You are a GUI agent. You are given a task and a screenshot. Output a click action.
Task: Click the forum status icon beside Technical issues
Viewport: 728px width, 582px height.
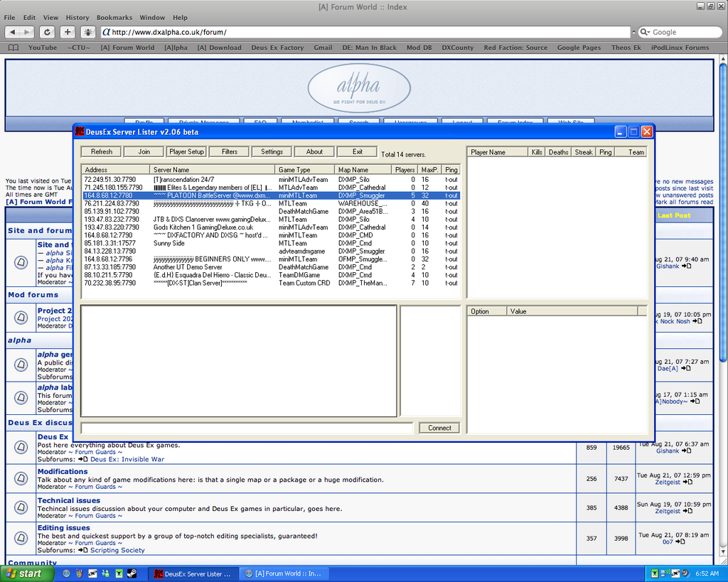(x=21, y=507)
